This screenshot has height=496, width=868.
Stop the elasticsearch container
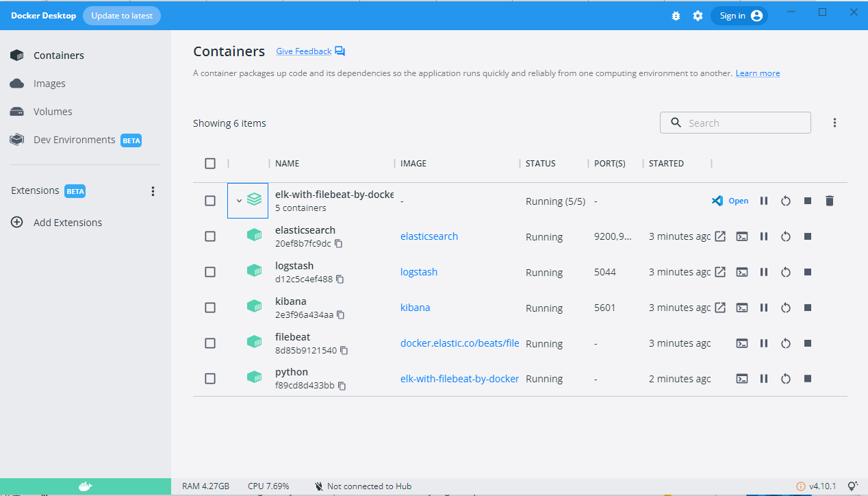coord(808,236)
